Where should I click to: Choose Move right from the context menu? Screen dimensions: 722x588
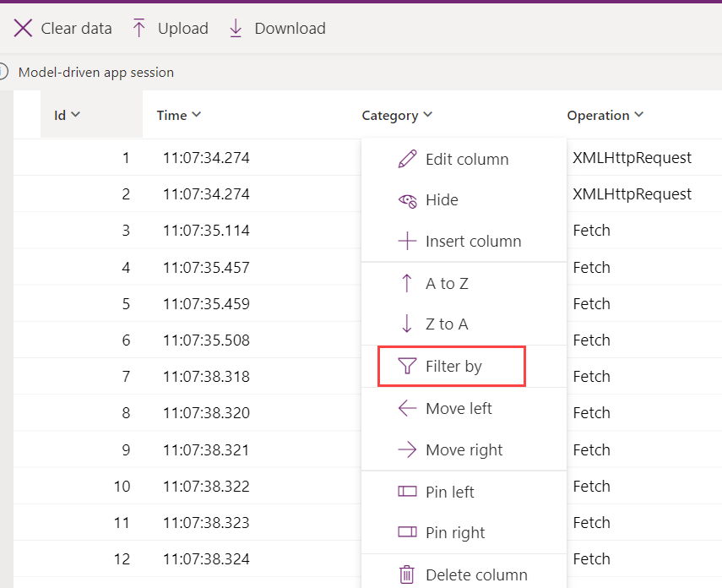(x=461, y=449)
